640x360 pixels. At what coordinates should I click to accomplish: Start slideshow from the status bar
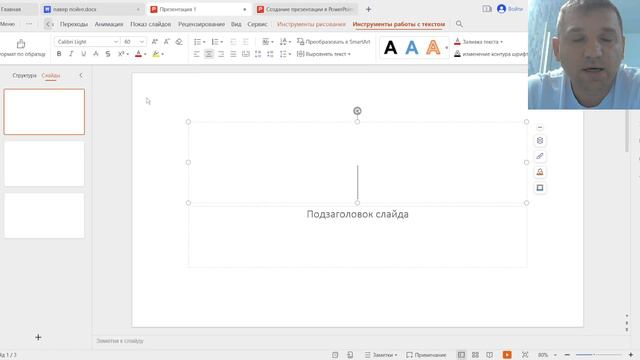tap(507, 355)
